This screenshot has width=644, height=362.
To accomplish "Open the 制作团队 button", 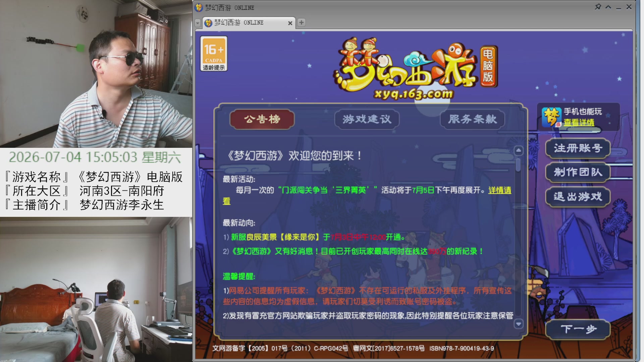I will (578, 172).
